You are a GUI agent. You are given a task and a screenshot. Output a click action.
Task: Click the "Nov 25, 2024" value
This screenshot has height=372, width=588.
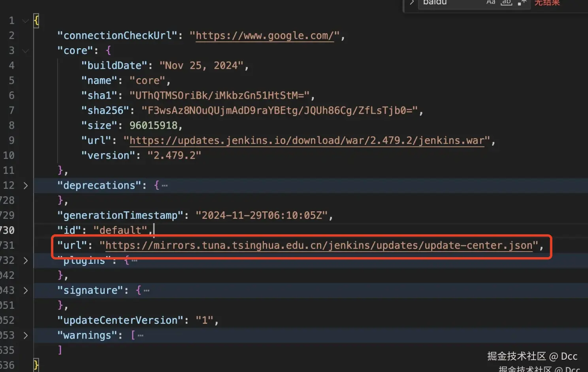click(202, 66)
